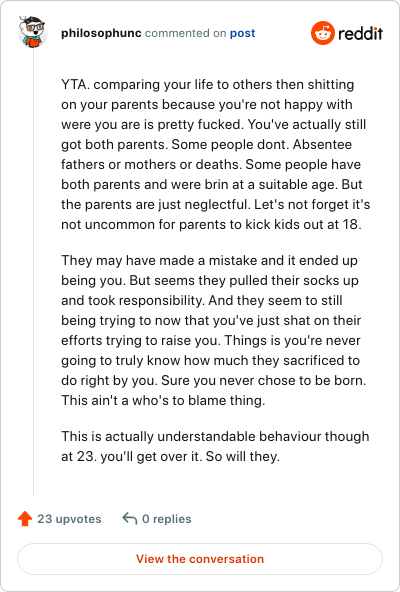Viewport: 400px width, 592px height.
Task: Click the '0 replies' count
Action: point(167,519)
